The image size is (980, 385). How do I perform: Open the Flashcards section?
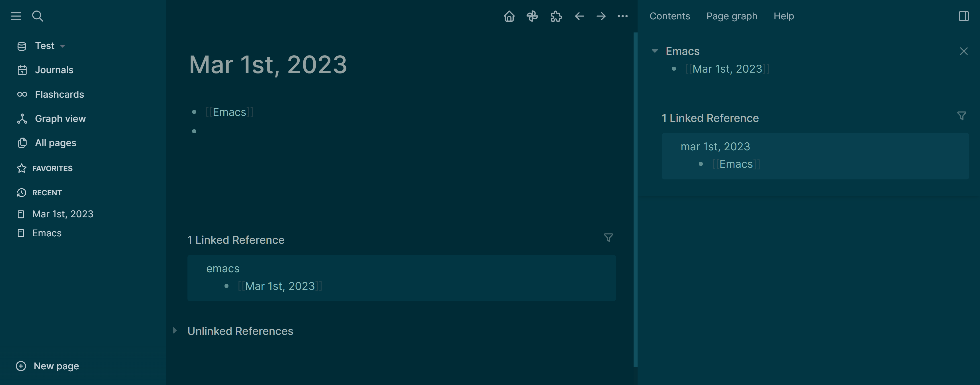[59, 94]
